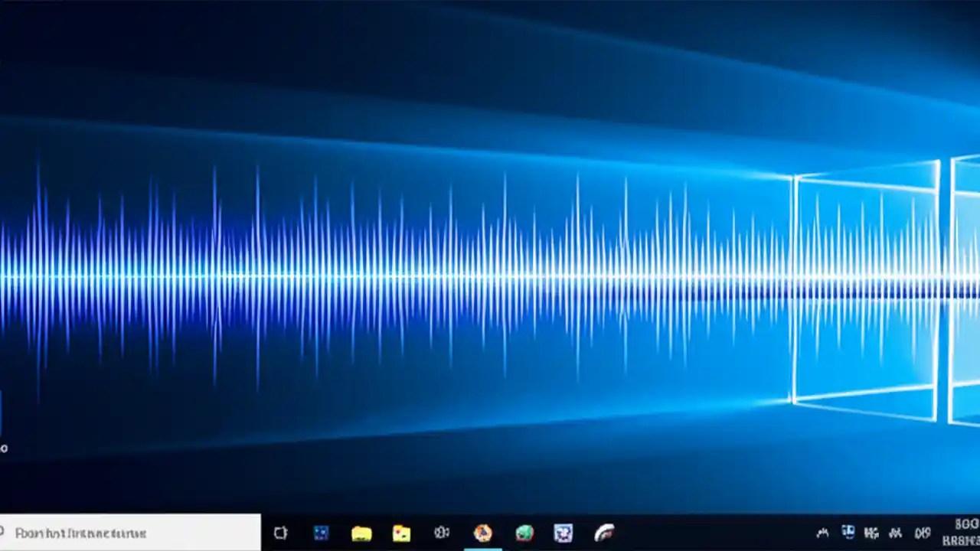Viewport: 980px width, 551px height.
Task: Click the Show desktop strip at taskbar end
Action: pos(978,533)
